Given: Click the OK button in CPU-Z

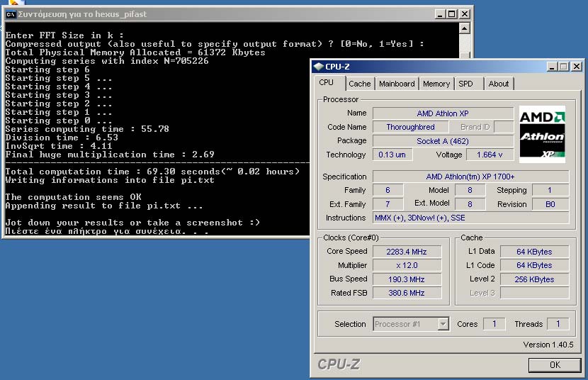Looking at the screenshot, I should 555,365.
